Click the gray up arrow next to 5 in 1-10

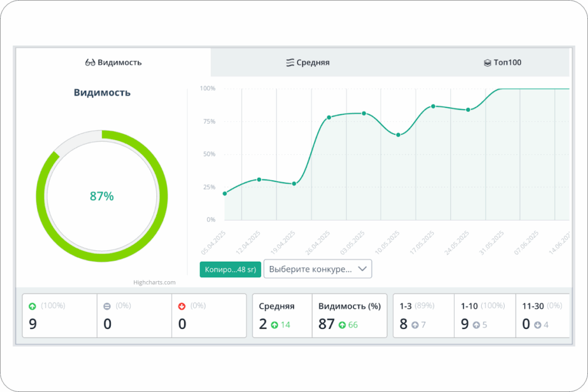[x=476, y=325]
